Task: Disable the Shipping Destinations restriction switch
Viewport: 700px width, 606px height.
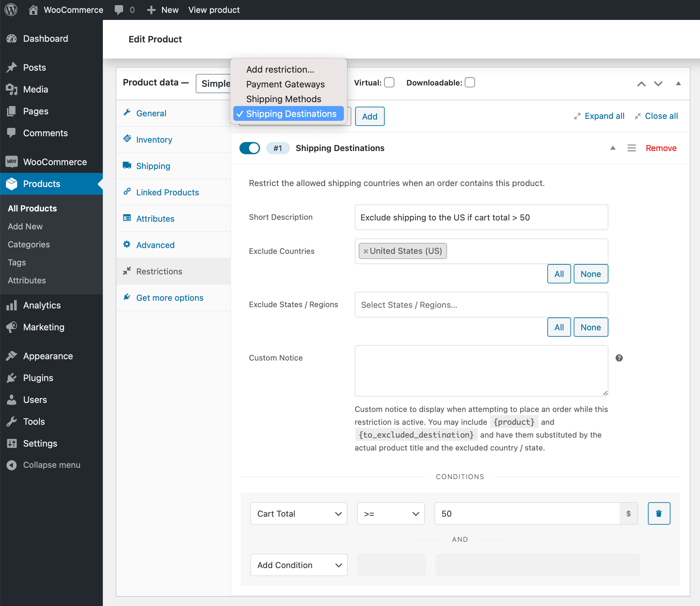Action: point(250,148)
